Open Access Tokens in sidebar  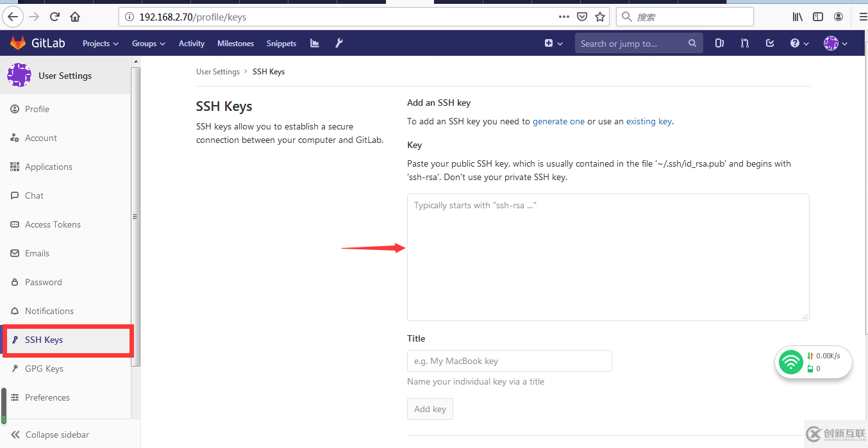[x=53, y=224]
